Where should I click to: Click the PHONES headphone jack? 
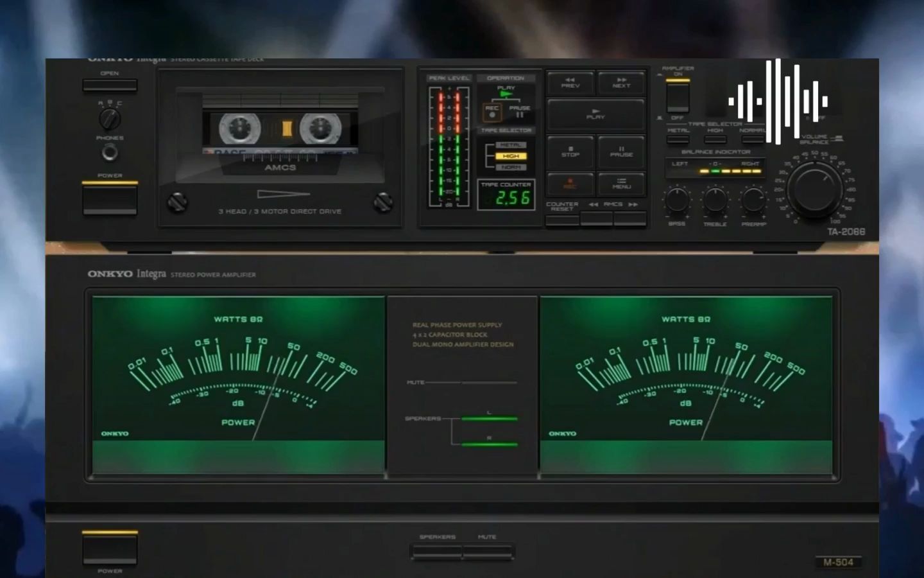point(110,153)
